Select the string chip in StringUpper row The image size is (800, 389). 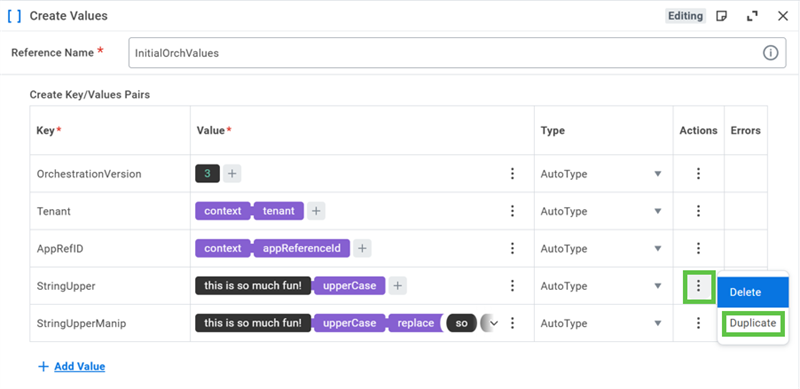pyautogui.click(x=253, y=286)
